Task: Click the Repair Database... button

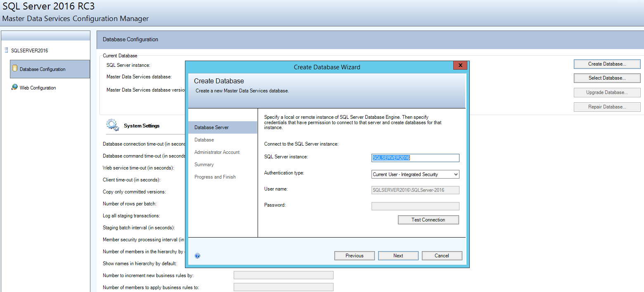Action: click(x=607, y=107)
